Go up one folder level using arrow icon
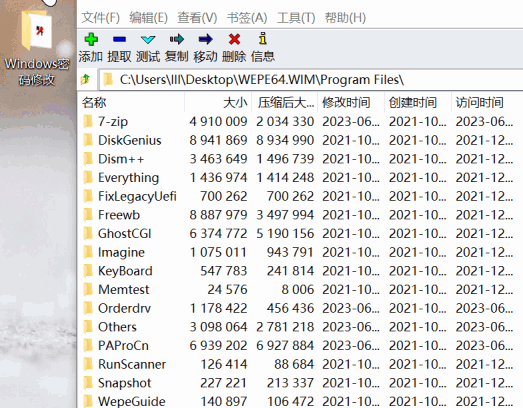 point(85,79)
